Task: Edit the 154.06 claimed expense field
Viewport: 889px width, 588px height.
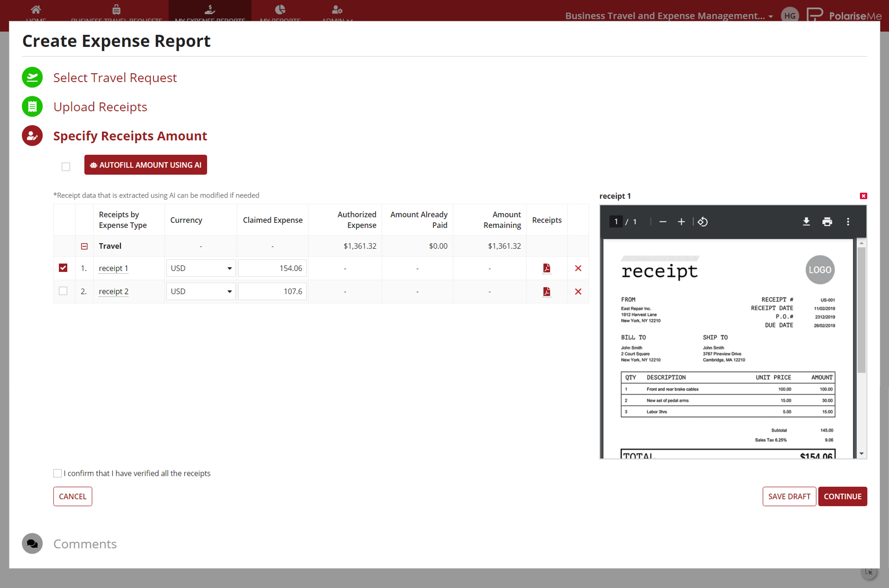Action: coord(272,269)
